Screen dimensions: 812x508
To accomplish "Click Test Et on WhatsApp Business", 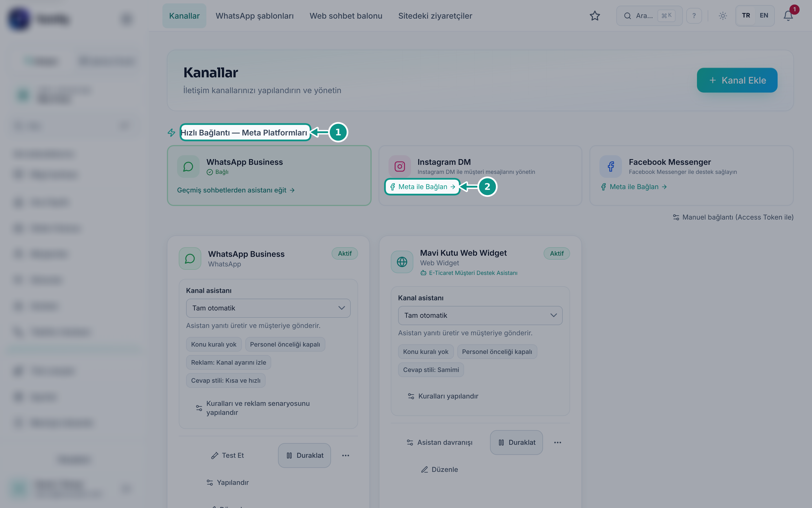I will pos(227,455).
